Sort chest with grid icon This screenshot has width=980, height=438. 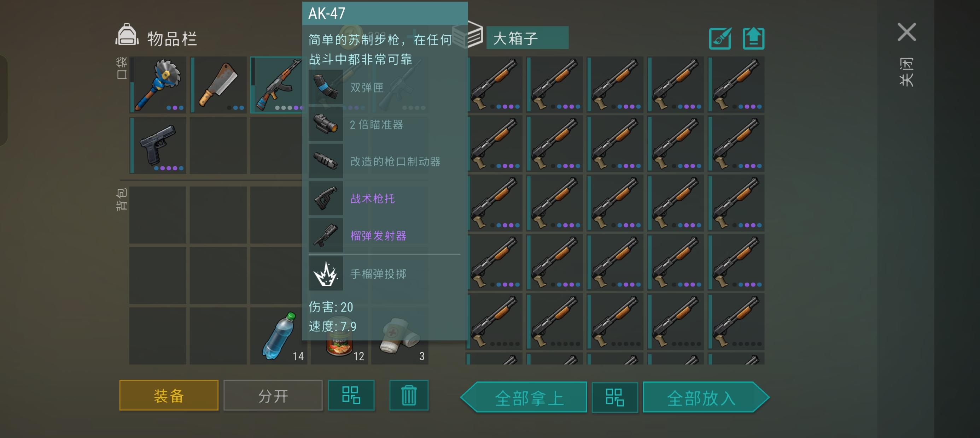click(615, 397)
